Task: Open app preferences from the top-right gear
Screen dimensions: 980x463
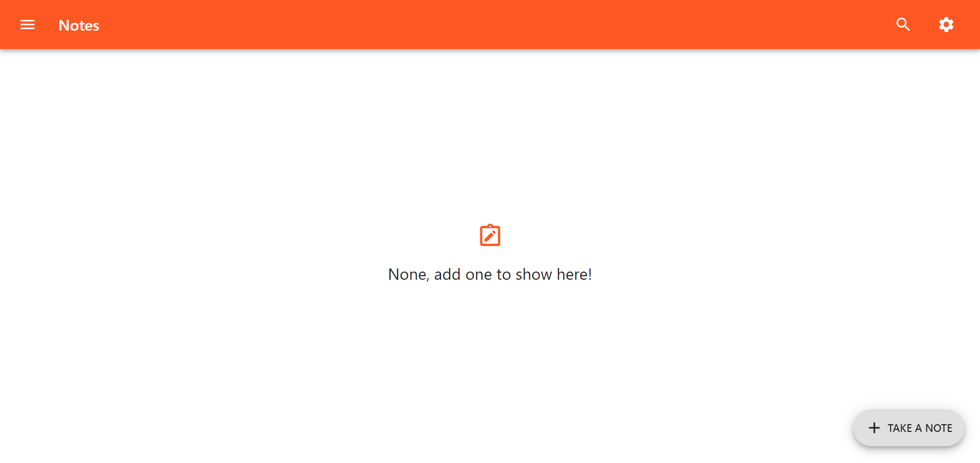Action: coord(946,25)
